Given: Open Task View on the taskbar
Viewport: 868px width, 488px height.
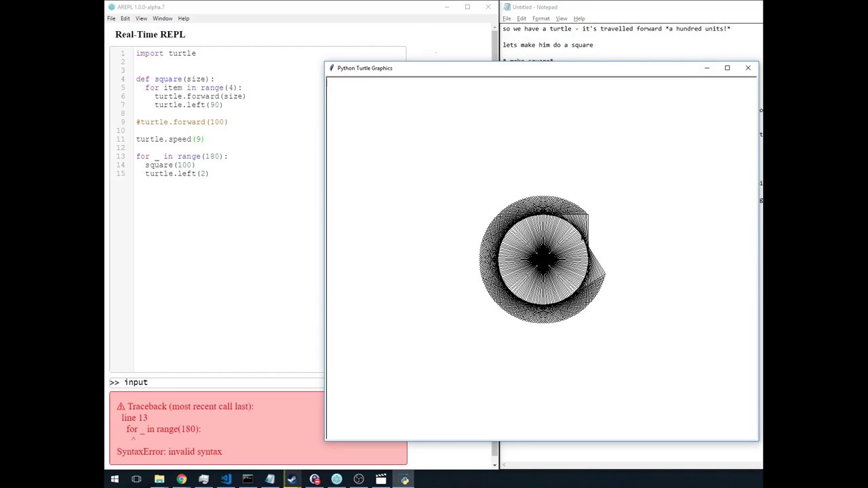Looking at the screenshot, I should tap(136, 480).
